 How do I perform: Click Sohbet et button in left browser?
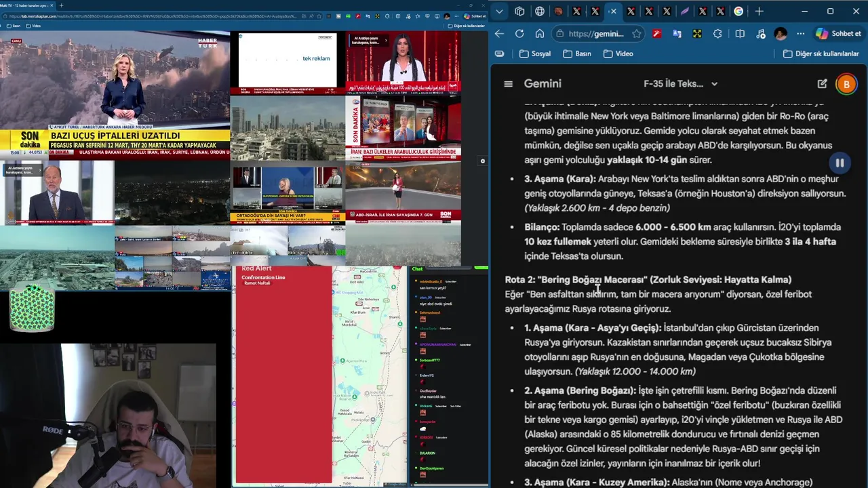475,16
